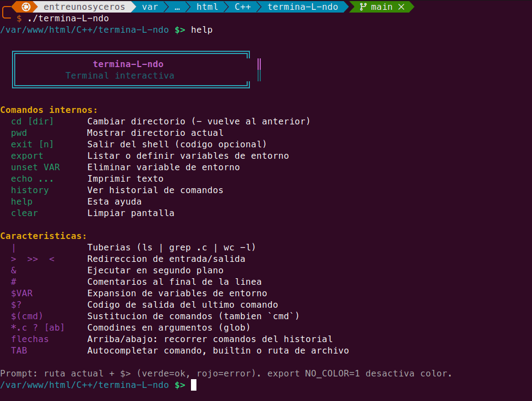Click the ampersand background symbol
This screenshot has width=532, height=401.
[14, 271]
